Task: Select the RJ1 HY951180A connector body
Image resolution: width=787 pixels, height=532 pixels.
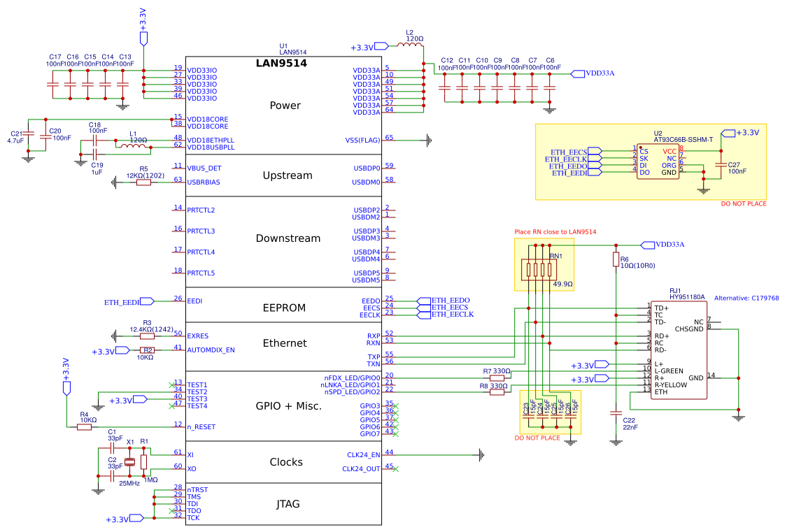Action: [679, 350]
